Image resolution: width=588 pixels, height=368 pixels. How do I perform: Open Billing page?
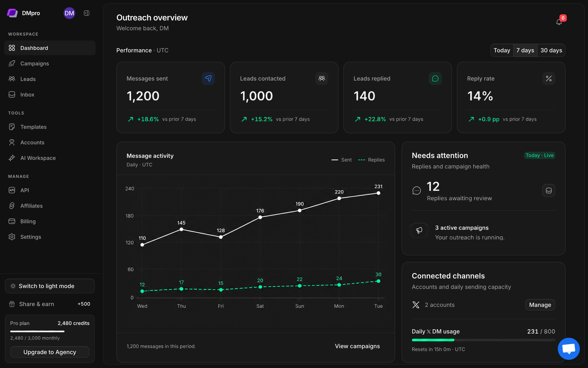[x=50, y=221]
